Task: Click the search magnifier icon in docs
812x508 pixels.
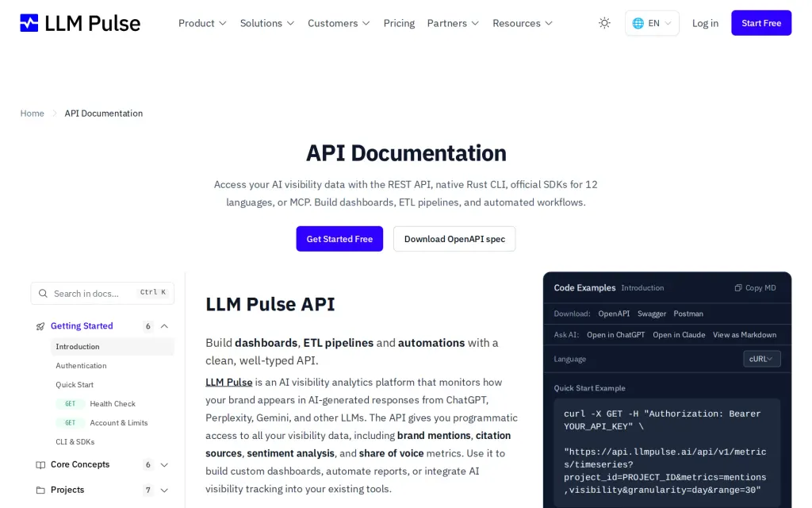Action: pos(43,294)
